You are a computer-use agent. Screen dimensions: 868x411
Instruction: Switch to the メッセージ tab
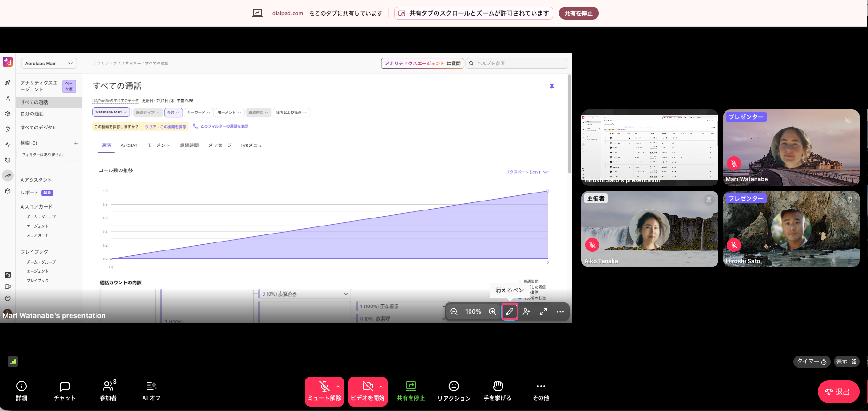coord(220,145)
